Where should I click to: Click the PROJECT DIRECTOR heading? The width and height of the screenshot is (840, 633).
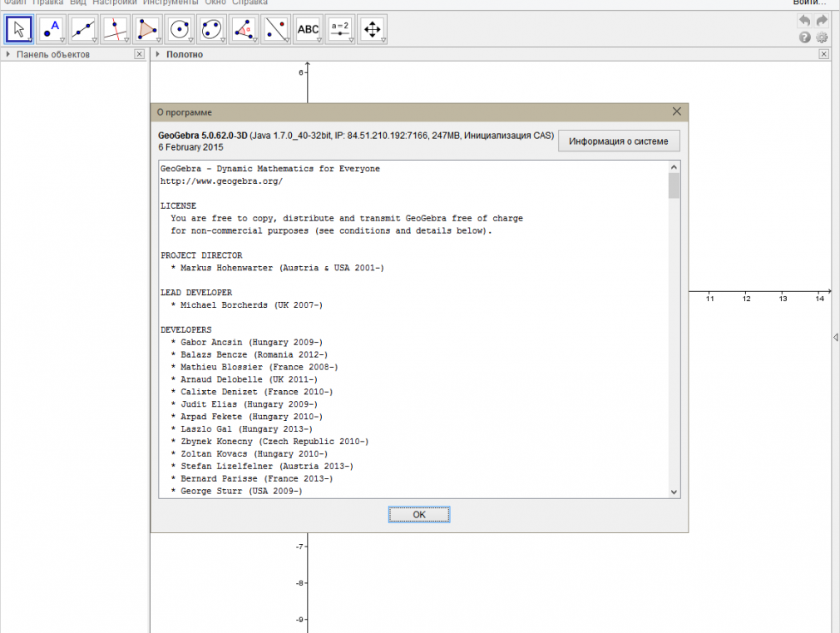click(x=201, y=255)
